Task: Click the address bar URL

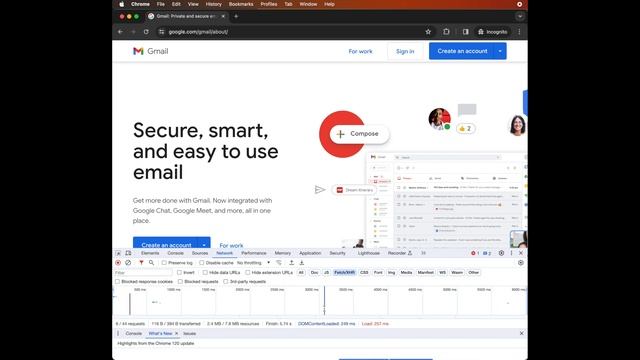Action: [x=198, y=32]
